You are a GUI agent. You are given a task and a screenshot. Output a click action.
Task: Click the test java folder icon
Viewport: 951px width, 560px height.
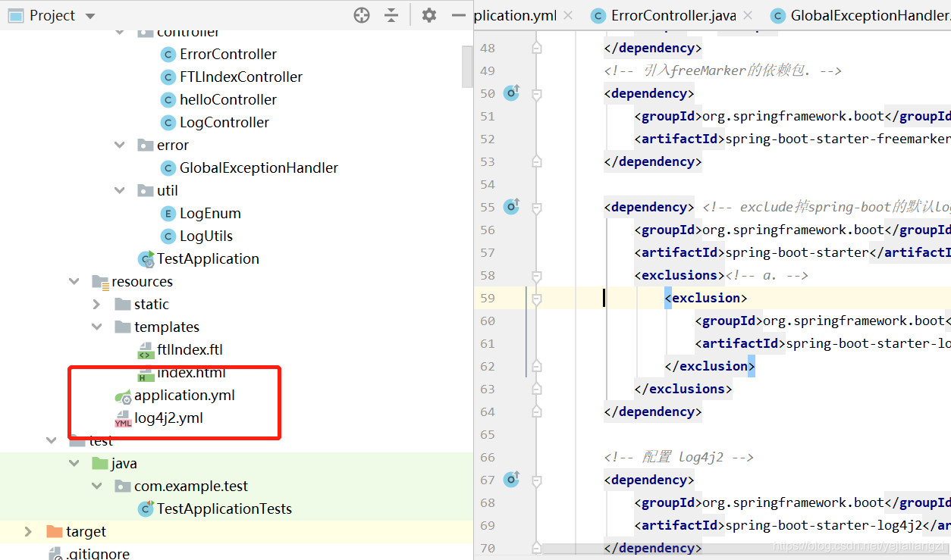tap(100, 463)
